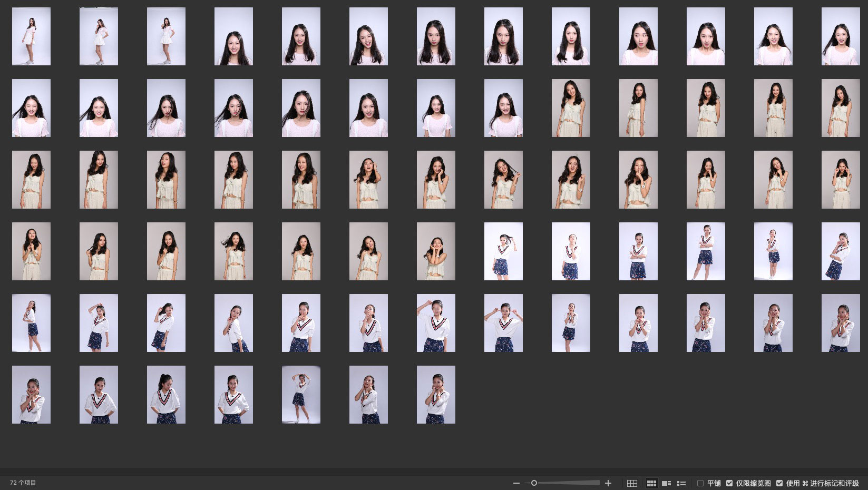Viewport: 868px width, 490px height.
Task: Switch to thumbnails view icon
Action: pos(651,483)
